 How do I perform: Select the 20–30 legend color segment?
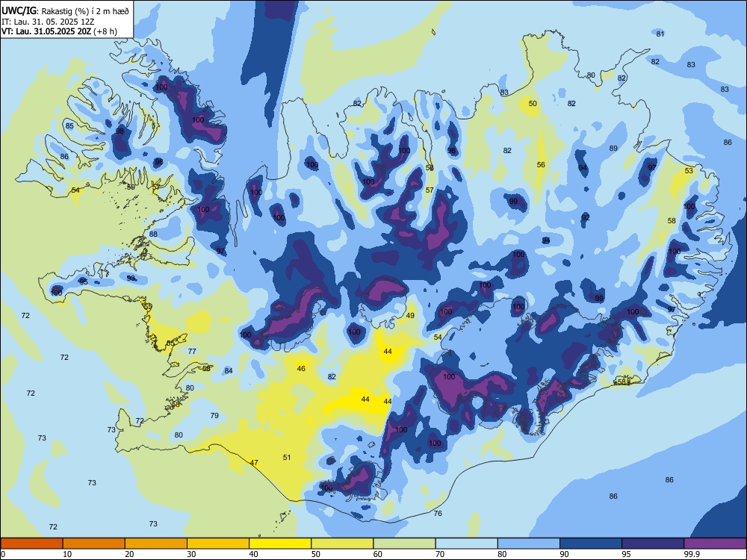tap(156, 544)
